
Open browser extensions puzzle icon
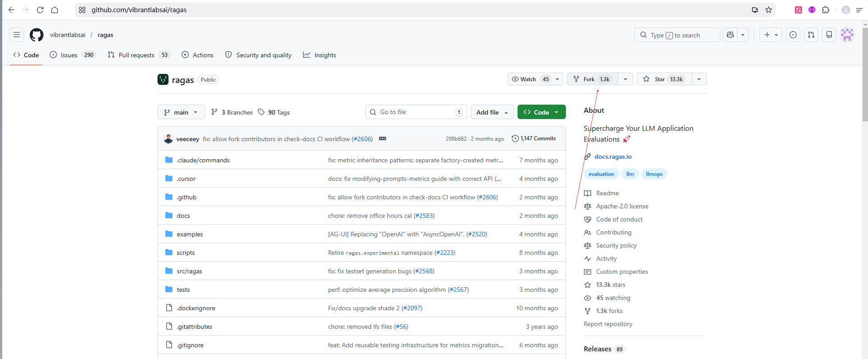(x=826, y=9)
